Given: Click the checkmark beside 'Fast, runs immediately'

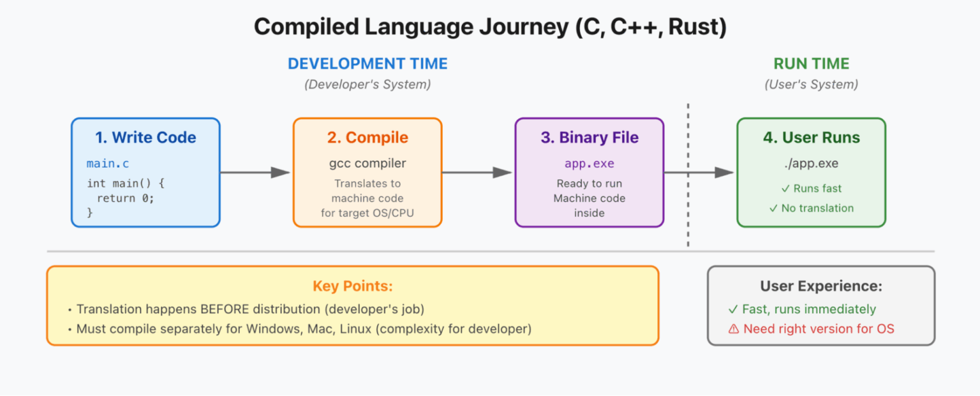Looking at the screenshot, I should [733, 309].
